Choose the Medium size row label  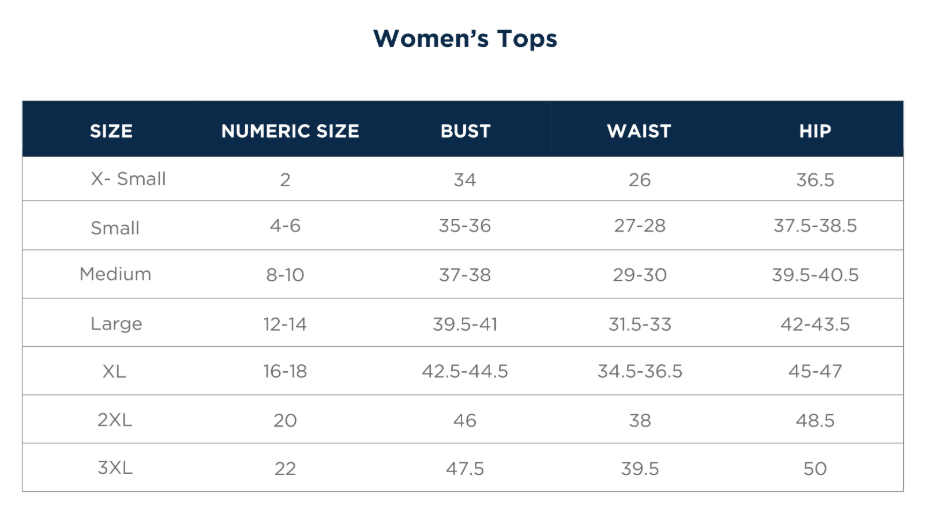pyautogui.click(x=115, y=274)
